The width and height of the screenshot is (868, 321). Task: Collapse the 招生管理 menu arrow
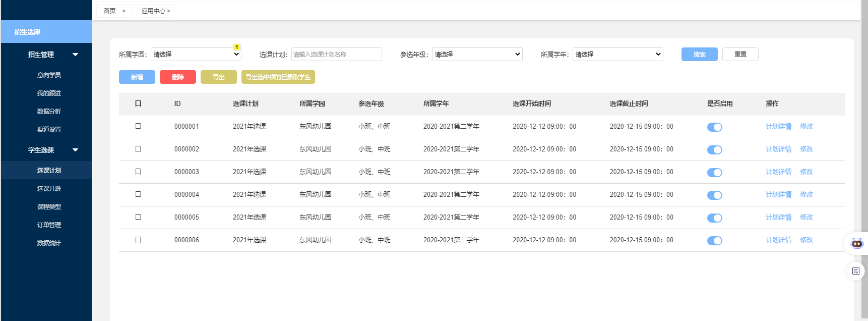coord(75,55)
